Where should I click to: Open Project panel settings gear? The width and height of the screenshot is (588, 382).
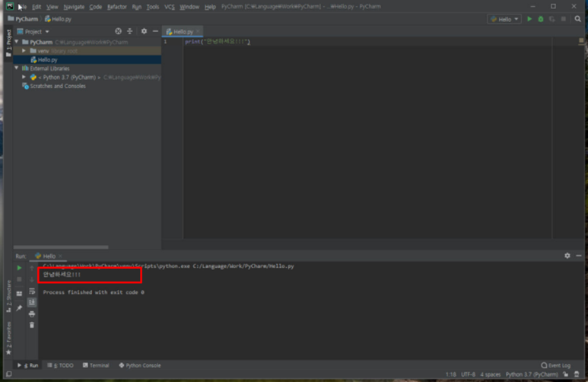click(x=144, y=31)
